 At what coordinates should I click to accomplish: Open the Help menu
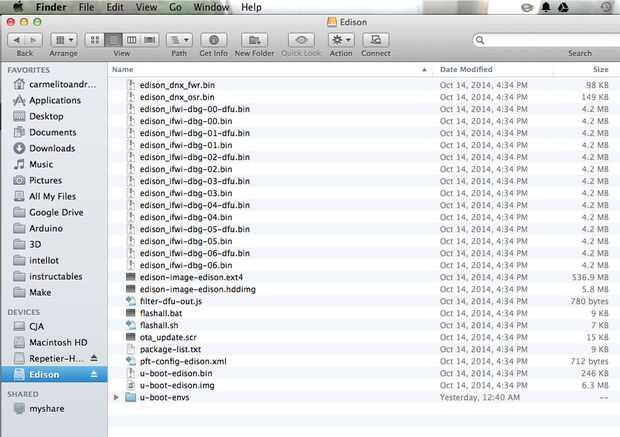[x=251, y=7]
